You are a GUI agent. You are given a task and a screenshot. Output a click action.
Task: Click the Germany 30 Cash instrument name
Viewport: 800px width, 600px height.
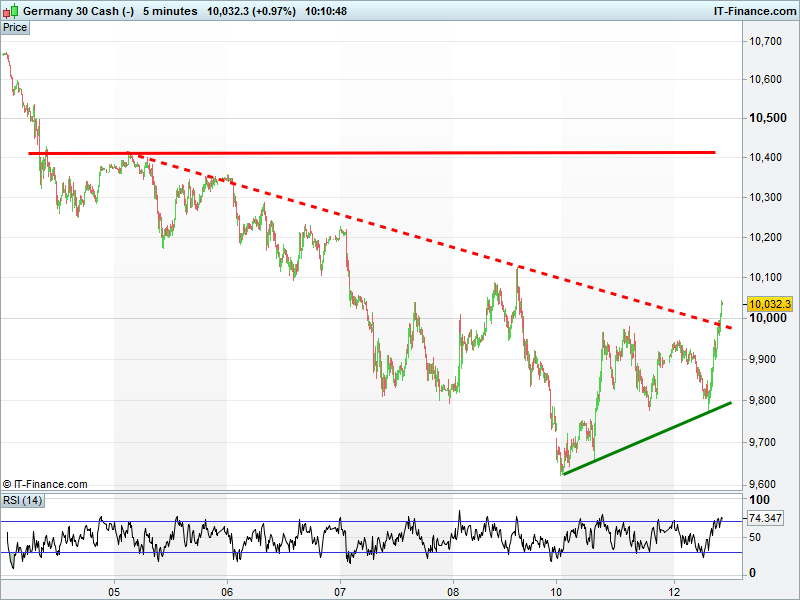tap(78, 10)
